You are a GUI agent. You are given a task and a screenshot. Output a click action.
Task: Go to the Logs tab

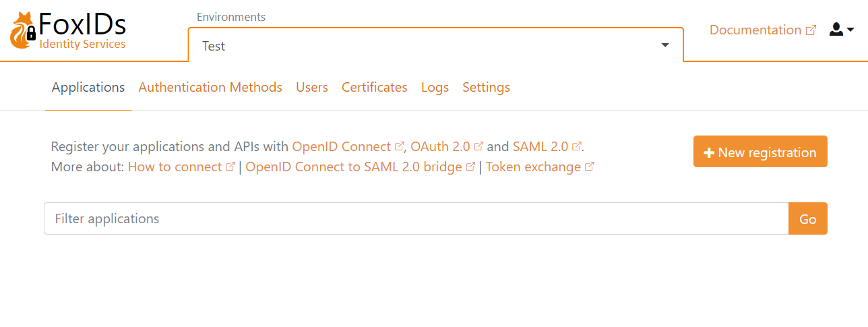pyautogui.click(x=435, y=87)
